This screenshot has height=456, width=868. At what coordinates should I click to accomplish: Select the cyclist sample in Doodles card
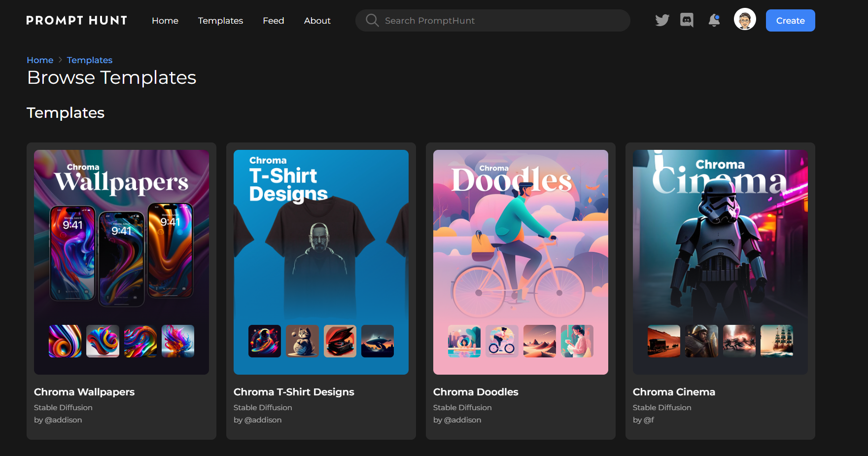coord(502,341)
